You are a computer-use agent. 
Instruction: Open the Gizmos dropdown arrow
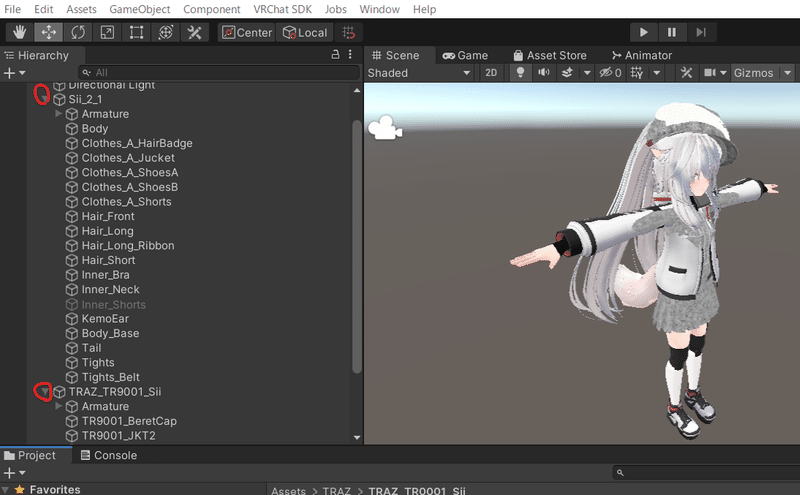[788, 73]
